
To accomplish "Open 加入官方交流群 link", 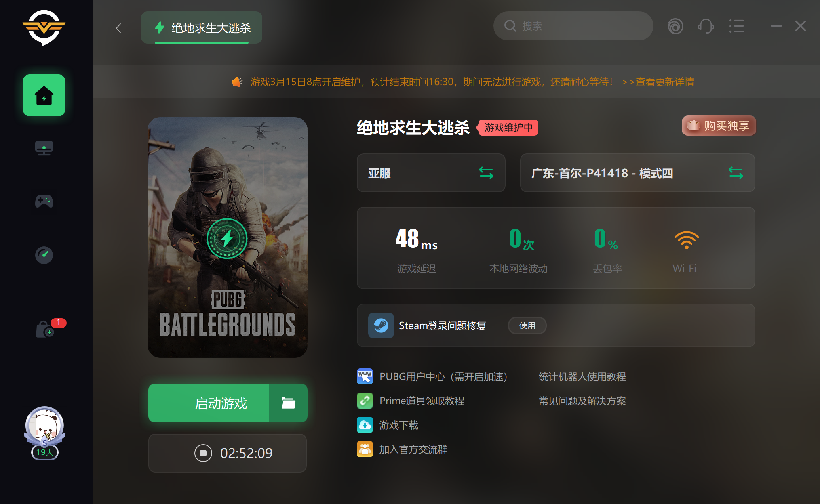I will pyautogui.click(x=413, y=449).
